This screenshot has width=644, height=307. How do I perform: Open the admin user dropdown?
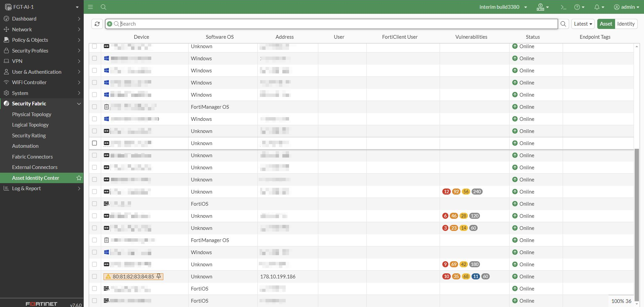click(x=627, y=7)
